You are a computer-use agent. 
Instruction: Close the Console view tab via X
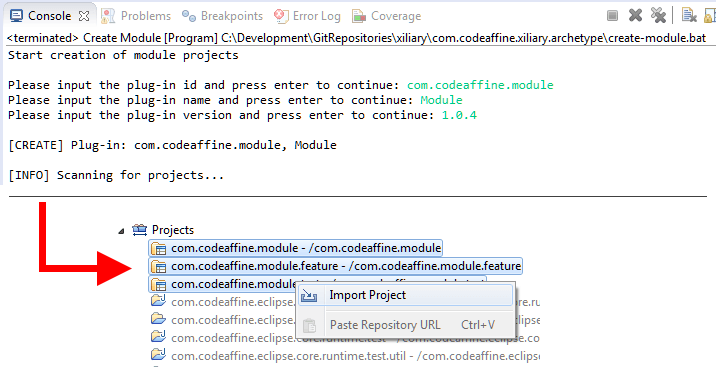[84, 16]
